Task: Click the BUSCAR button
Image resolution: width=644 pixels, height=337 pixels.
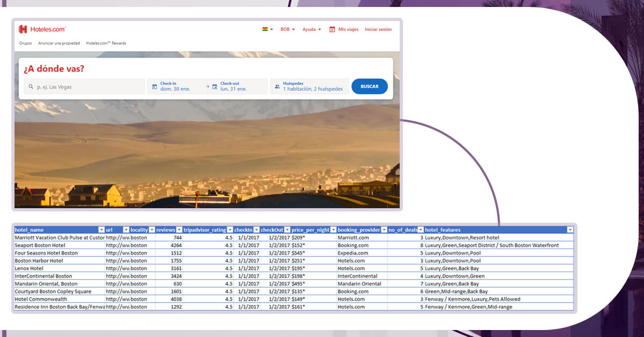Action: 370,86
